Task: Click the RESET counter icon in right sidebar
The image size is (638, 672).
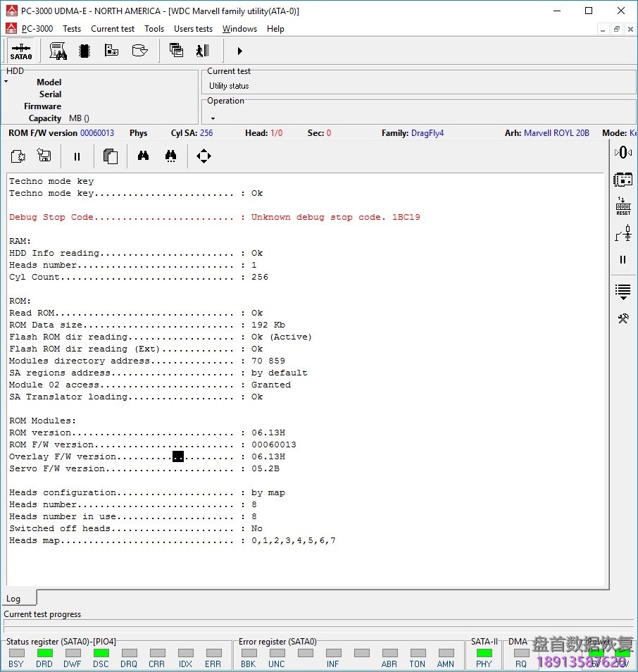Action: pyautogui.click(x=623, y=206)
